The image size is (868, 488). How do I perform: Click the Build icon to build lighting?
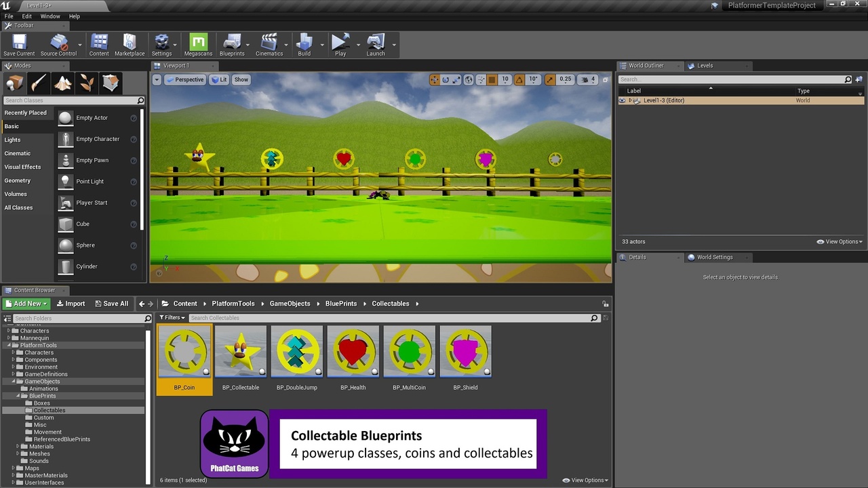click(x=303, y=41)
